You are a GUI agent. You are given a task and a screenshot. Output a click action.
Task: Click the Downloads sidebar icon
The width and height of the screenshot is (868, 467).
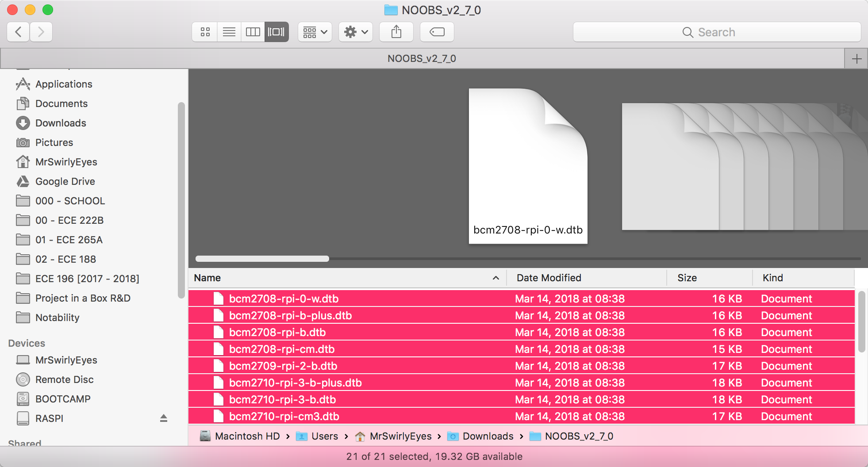[23, 123]
